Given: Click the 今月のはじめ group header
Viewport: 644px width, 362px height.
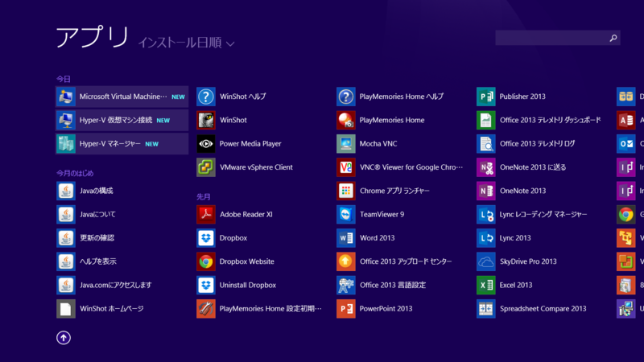Looking at the screenshot, I should tap(75, 173).
